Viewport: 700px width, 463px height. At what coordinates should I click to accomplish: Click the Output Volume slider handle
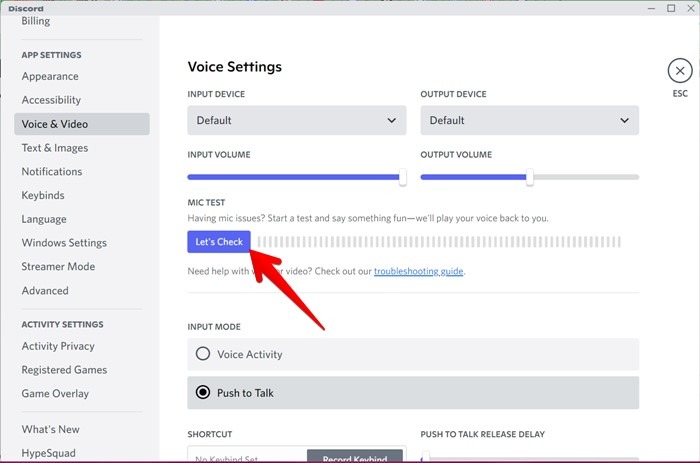pos(529,177)
